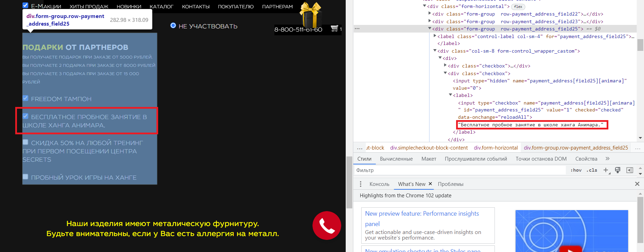This screenshot has width=644, height=252.
Task: Check the 50% discount training checkbox
Action: [26, 142]
